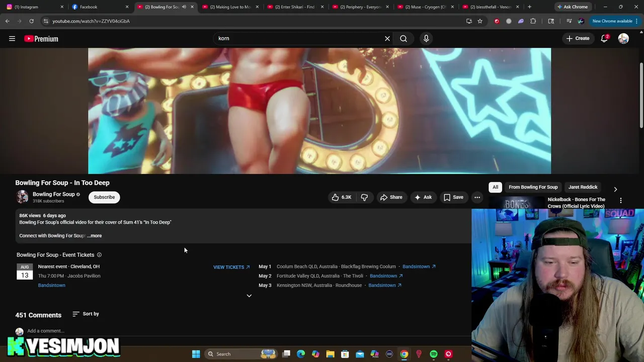644x362 pixels.
Task: Go to YouTube Premium home logo
Action: 41,39
